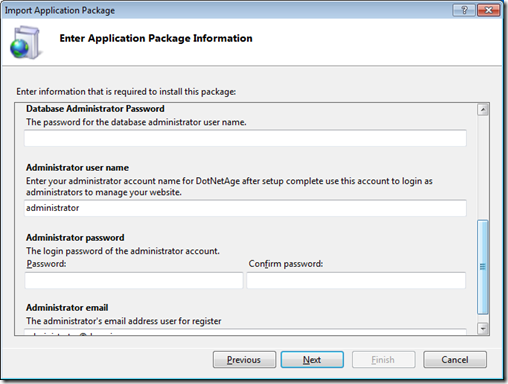Click 'The administrator's email address user for register' text
Viewport: 508px width, 384px height.
click(x=124, y=321)
